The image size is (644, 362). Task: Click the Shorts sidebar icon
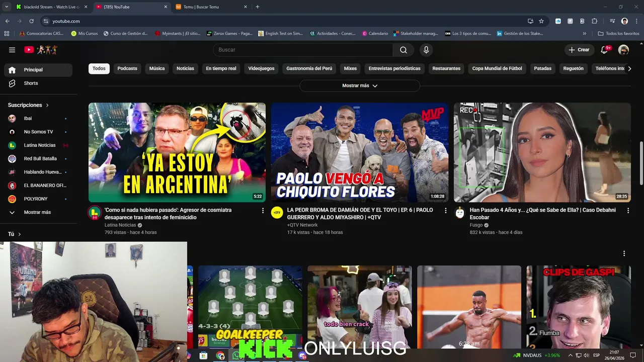coord(12,83)
